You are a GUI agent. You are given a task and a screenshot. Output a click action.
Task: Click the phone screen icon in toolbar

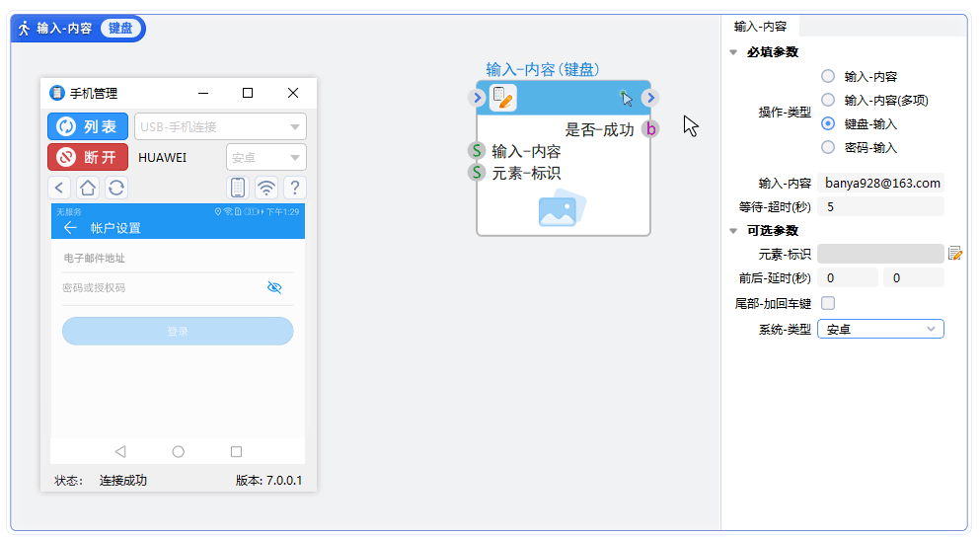238,188
